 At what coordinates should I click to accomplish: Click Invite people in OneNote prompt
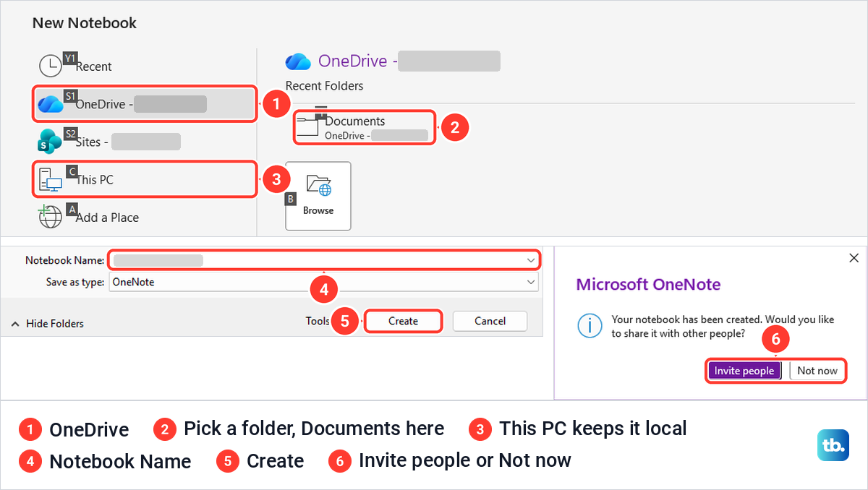coord(744,371)
